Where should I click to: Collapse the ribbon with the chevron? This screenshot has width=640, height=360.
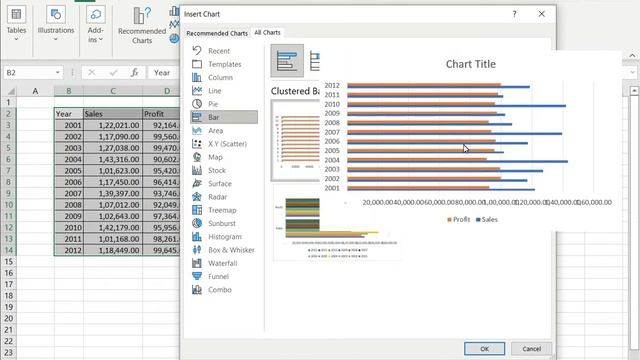pyautogui.click(x=632, y=56)
